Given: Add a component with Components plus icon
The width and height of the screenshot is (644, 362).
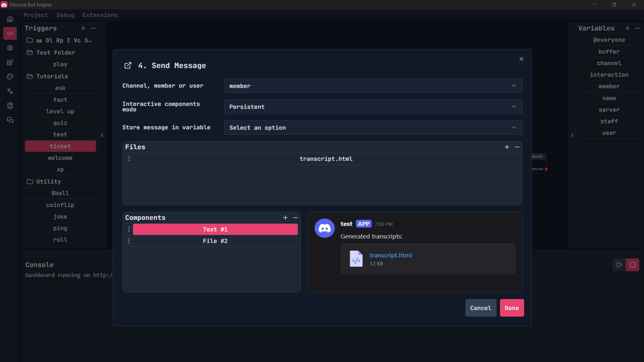Looking at the screenshot, I should [x=285, y=218].
